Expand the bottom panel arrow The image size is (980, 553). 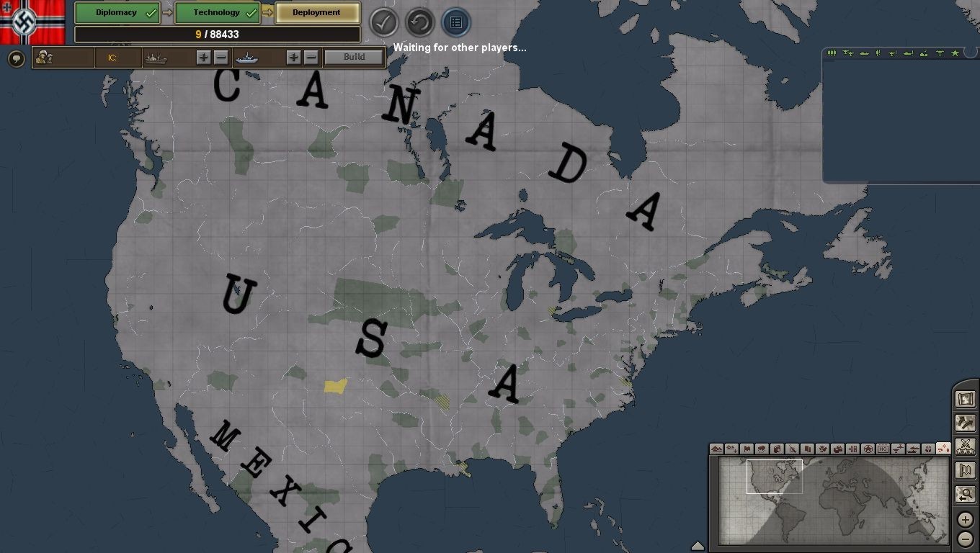point(697,546)
